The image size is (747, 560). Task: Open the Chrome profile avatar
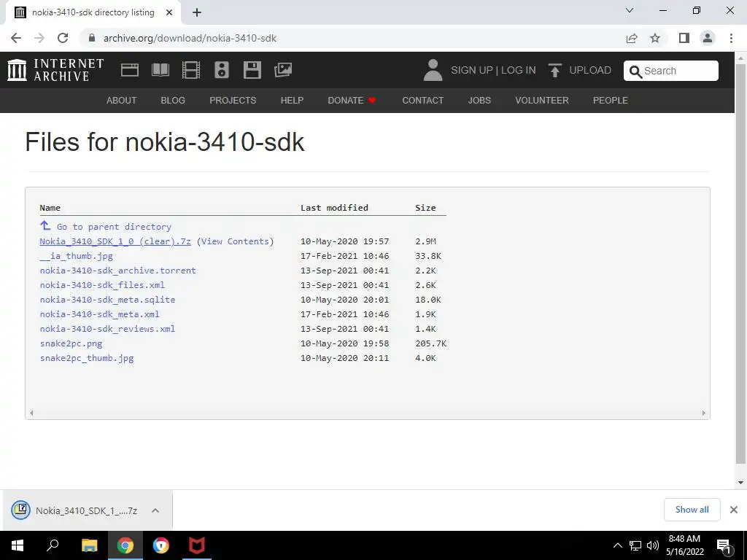click(x=708, y=38)
